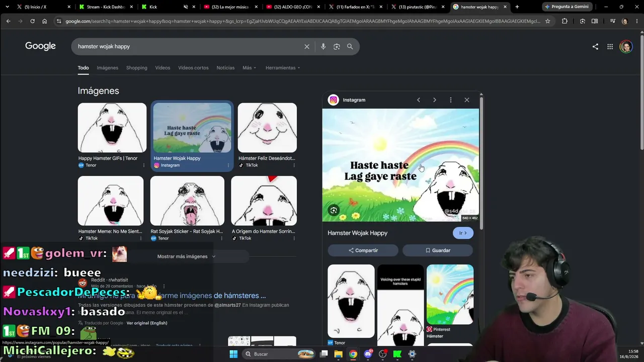The image size is (644, 362).
Task: Go to previous image in preview panel
Action: (418, 100)
